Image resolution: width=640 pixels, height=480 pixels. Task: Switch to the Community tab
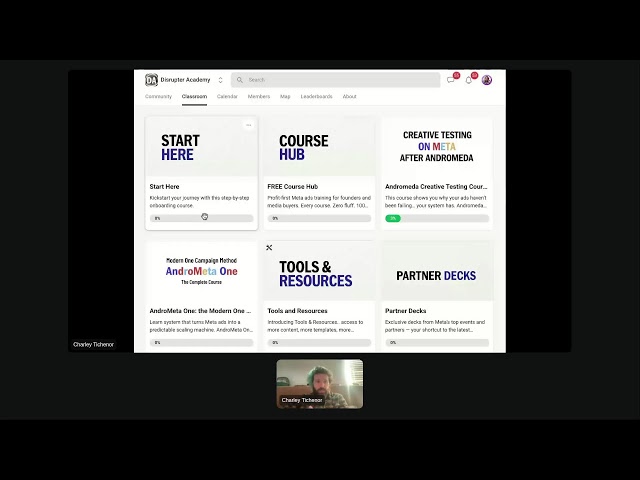[x=158, y=97]
